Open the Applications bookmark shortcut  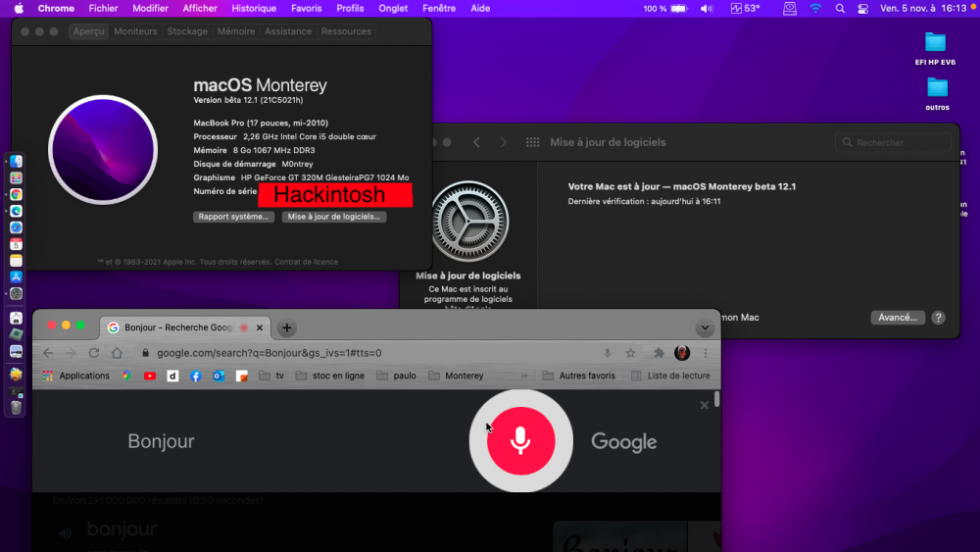pyautogui.click(x=76, y=376)
